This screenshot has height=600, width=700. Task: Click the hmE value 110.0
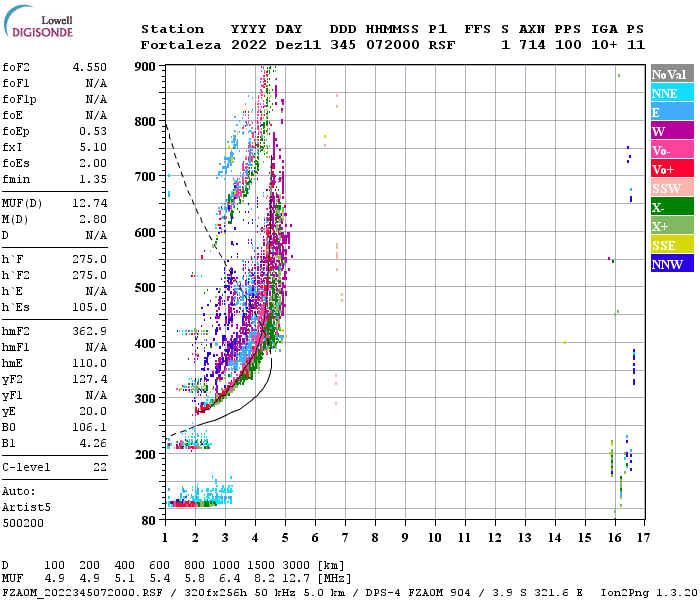[x=90, y=363]
